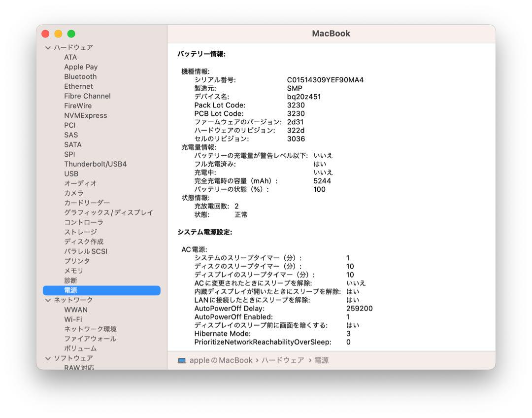This screenshot has width=532, height=418.
Task: Select コントローラ in the sidebar
Action: [83, 222]
